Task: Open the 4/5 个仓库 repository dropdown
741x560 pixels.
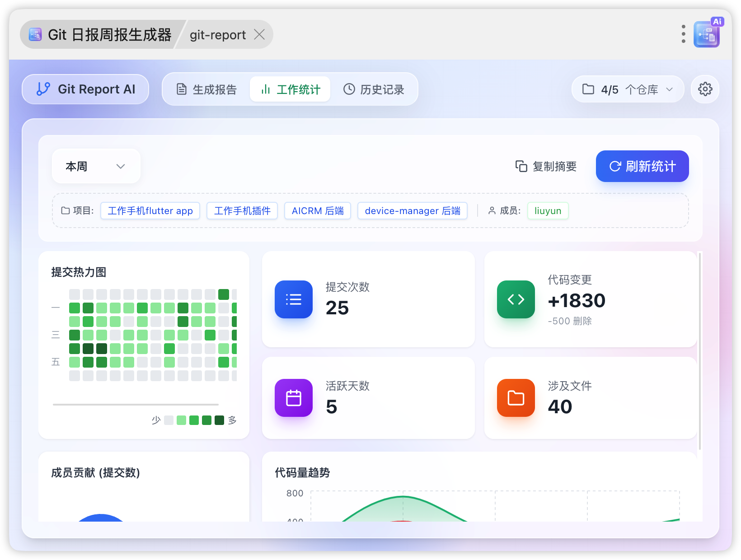Action: coord(628,89)
